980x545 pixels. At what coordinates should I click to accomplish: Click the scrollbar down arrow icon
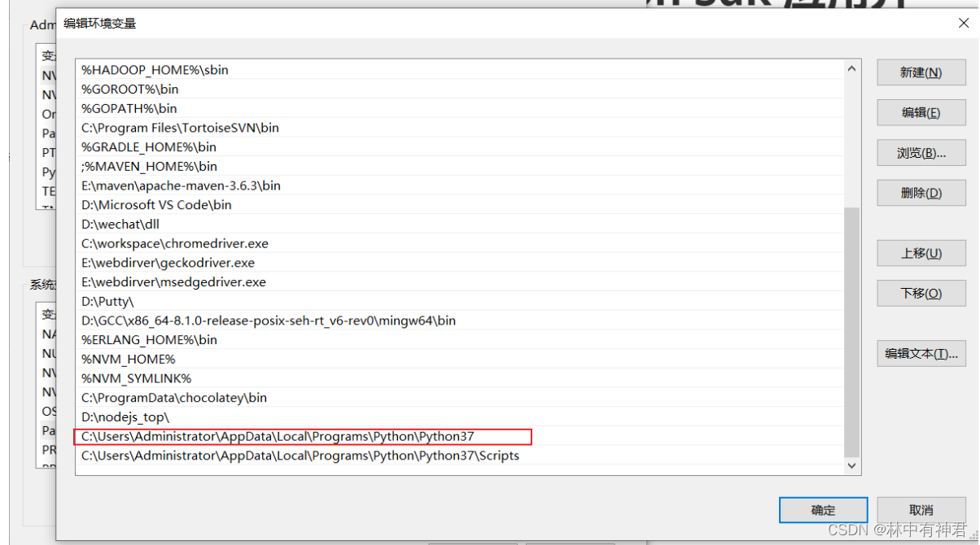coord(851,465)
